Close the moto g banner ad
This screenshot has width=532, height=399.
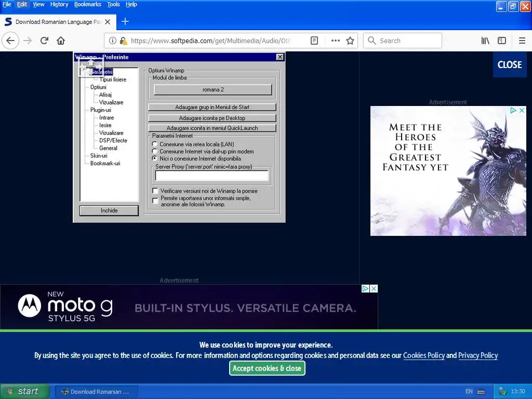click(374, 288)
